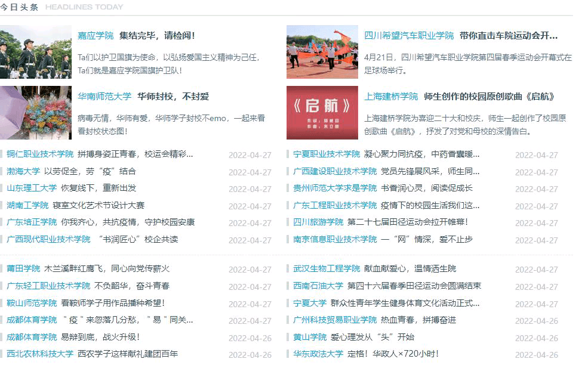This screenshot has width=588, height=368.
Task: Open article 一“网”情深，爱不止步
Action: pos(427,239)
